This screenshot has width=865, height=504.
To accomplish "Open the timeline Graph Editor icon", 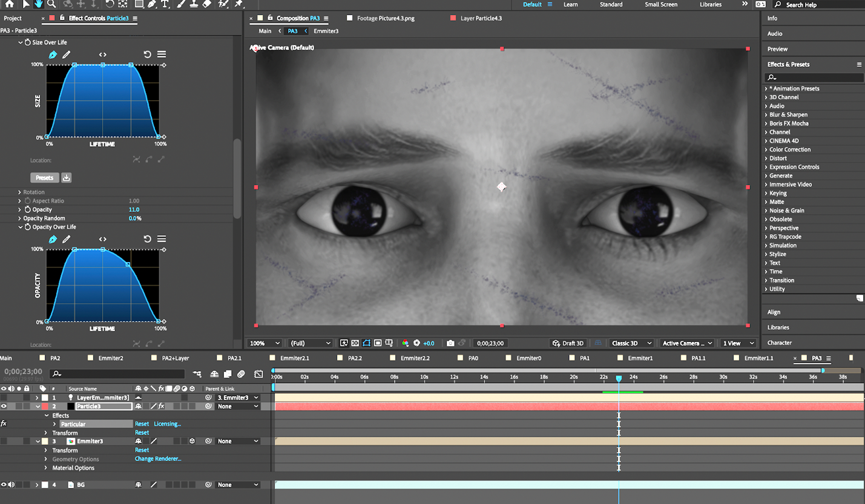I will point(258,374).
